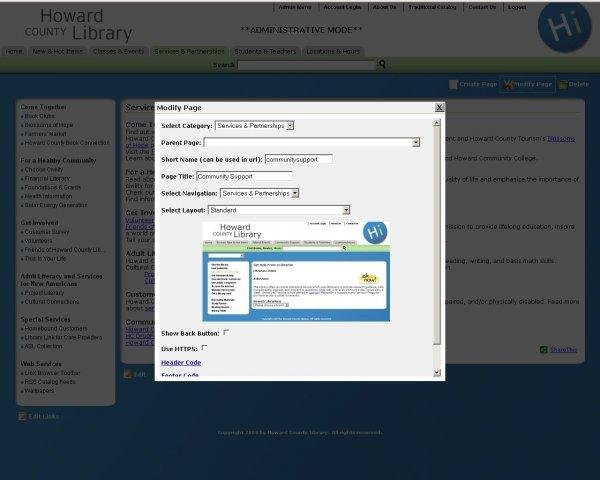Switch to New & Hot Items tab
Image resolution: width=600 pixels, height=480 pixels.
[x=58, y=51]
